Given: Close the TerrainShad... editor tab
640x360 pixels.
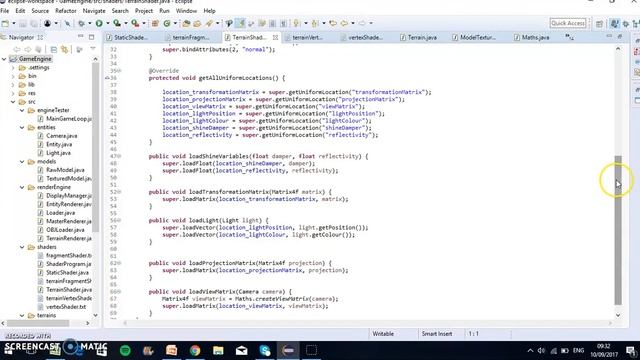Looking at the screenshot, I should pyautogui.click(x=276, y=38).
